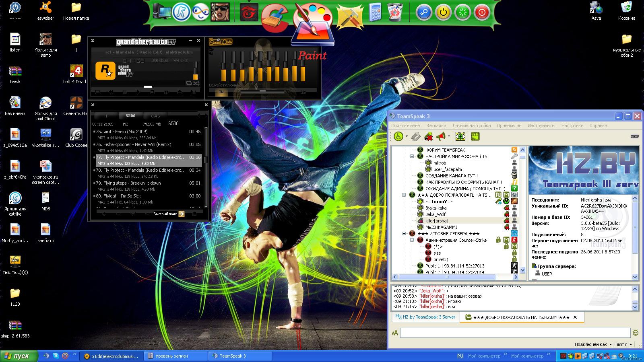Select killer[orsha] user in channel tree

coord(437,221)
